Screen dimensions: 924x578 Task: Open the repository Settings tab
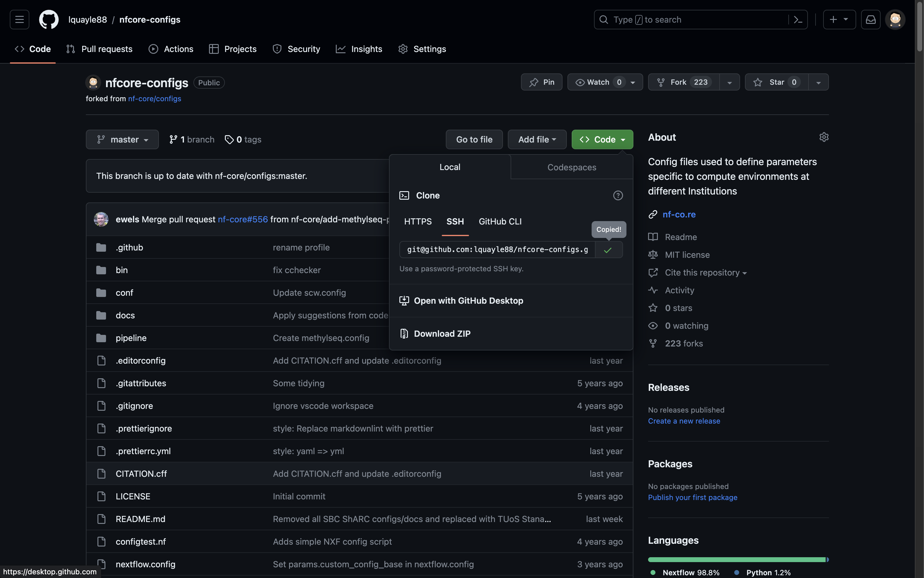[422, 49]
